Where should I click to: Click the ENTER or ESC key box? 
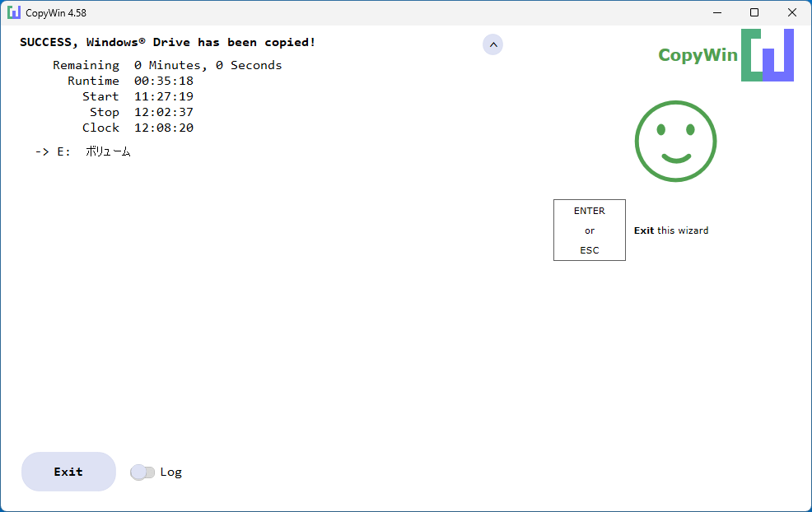point(590,230)
